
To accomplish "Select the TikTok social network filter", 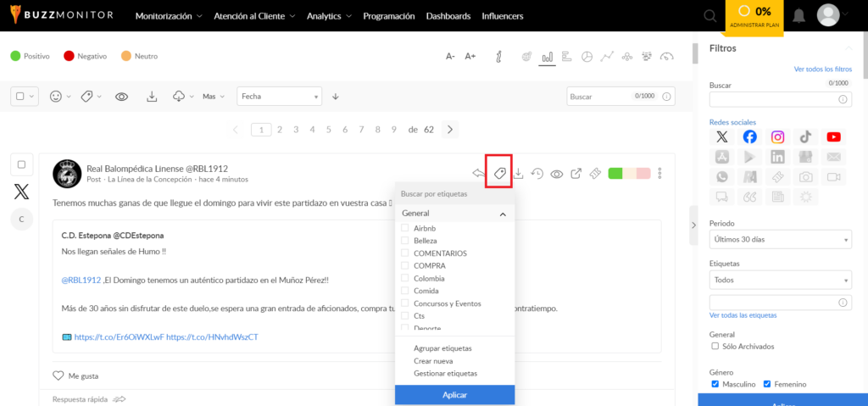I will [806, 136].
